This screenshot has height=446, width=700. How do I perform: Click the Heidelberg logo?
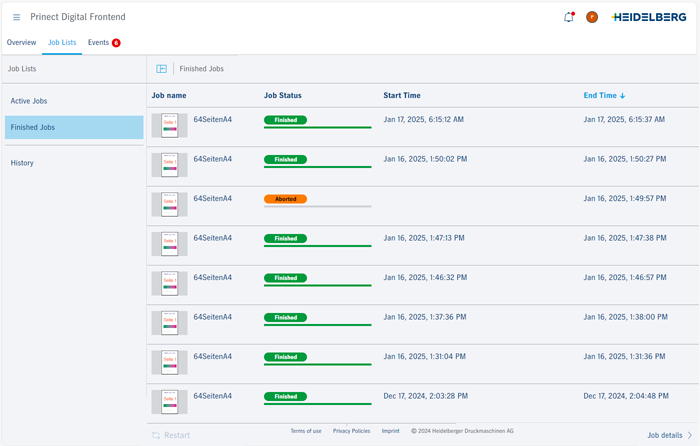[x=650, y=17]
